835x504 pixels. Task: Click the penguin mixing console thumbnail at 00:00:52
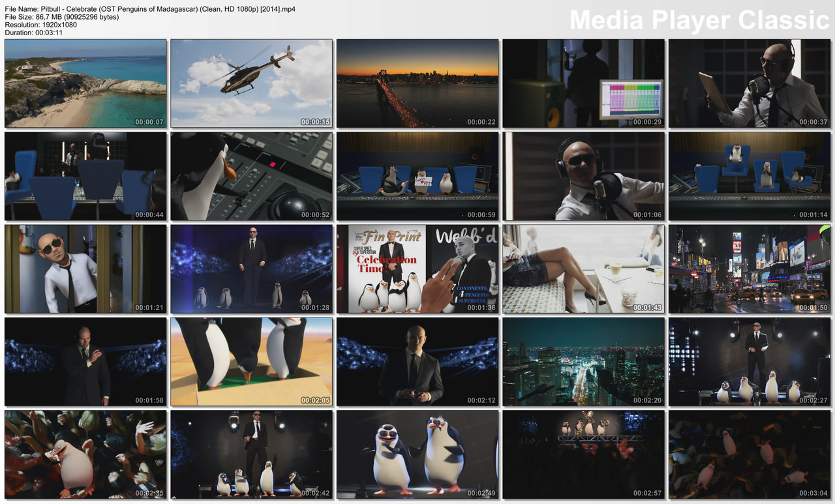click(251, 176)
